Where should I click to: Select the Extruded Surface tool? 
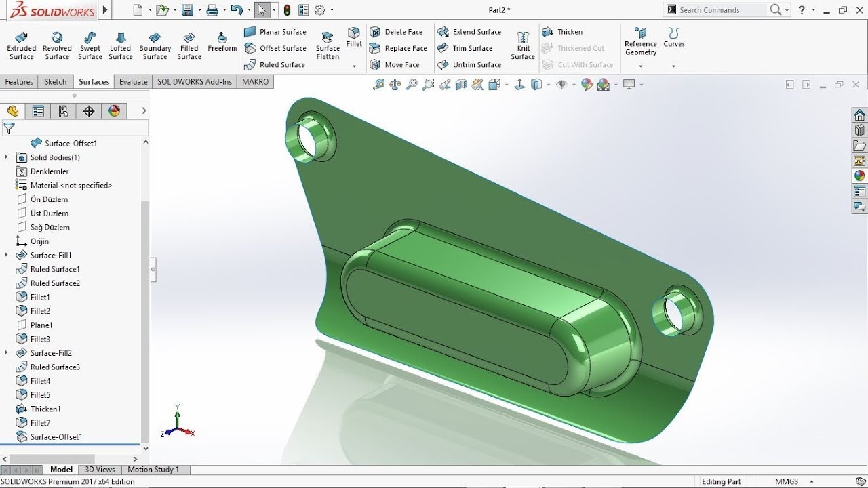(21, 45)
